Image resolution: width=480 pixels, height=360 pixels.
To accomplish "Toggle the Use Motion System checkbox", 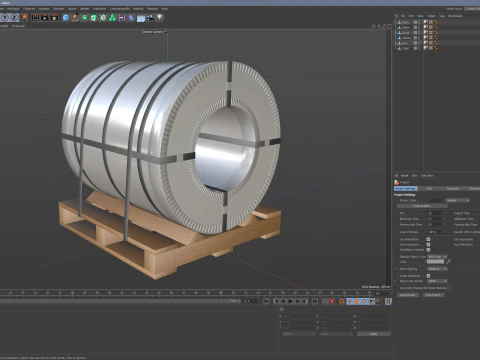I will 428,250.
